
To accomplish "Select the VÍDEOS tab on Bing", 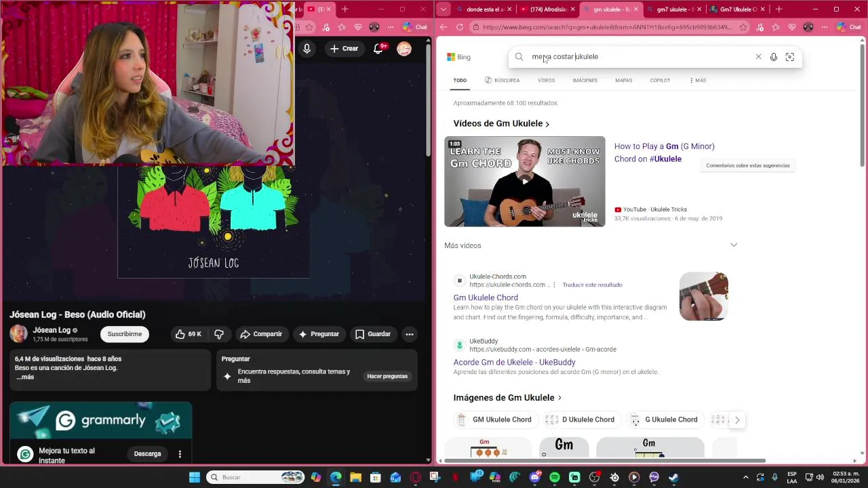I will (x=546, y=81).
